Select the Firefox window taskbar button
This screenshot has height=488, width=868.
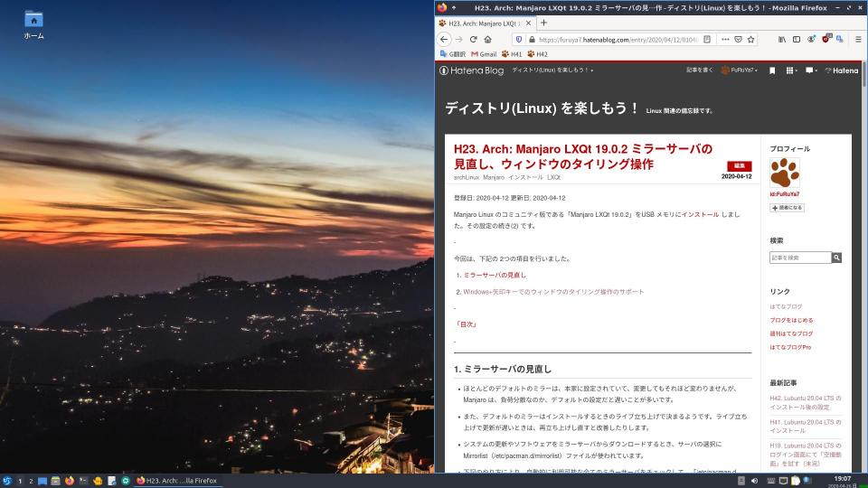[x=178, y=481]
